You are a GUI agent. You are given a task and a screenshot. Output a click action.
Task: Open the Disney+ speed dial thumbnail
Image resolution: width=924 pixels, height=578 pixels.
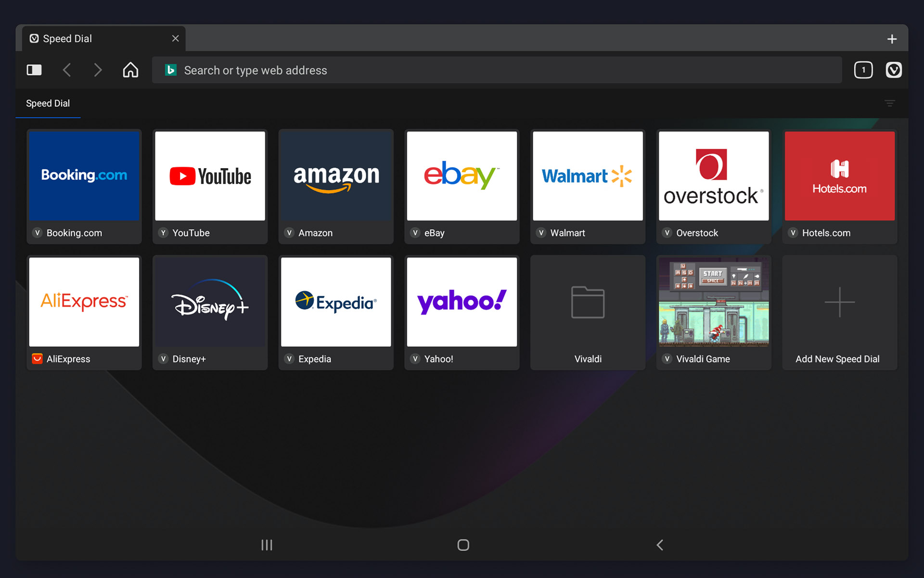pyautogui.click(x=210, y=302)
